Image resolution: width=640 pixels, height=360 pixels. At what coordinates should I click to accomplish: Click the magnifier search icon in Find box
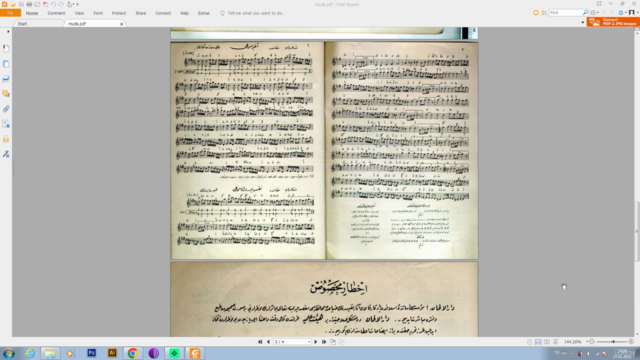[585, 13]
